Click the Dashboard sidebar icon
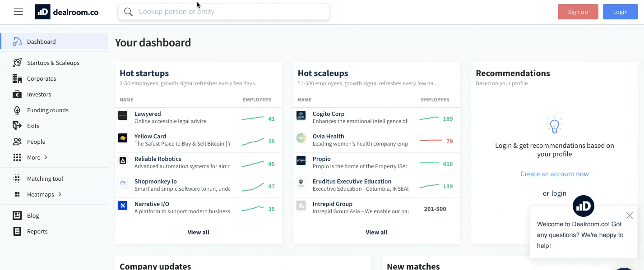Viewport: 644px width, 270px height. pos(17,41)
